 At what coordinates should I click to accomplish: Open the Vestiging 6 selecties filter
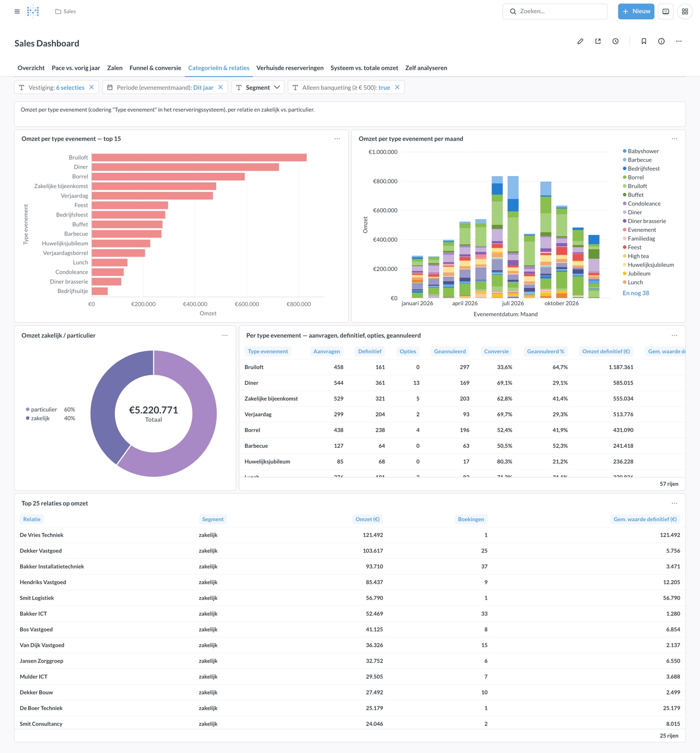point(56,87)
